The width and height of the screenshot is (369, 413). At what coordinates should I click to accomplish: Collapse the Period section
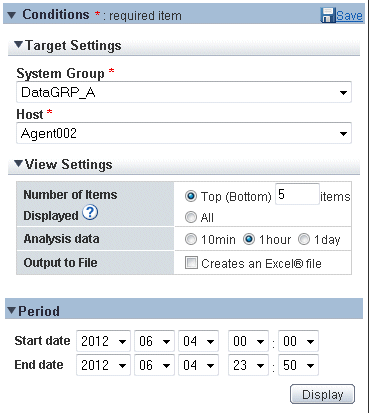click(12, 310)
